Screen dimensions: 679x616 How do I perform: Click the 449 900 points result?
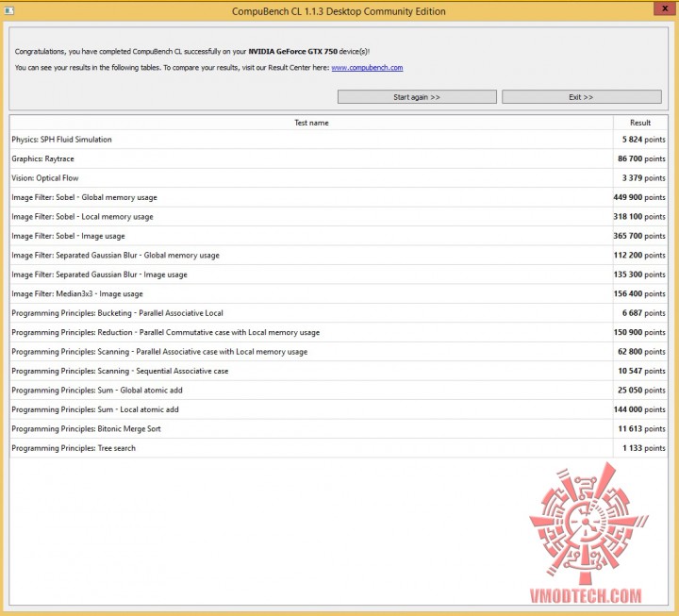point(639,197)
